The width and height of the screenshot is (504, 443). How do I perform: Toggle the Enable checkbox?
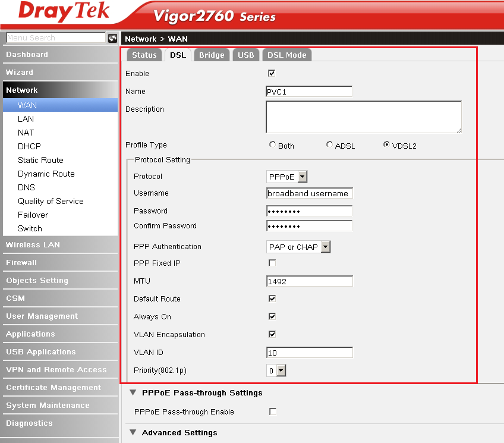pos(272,73)
